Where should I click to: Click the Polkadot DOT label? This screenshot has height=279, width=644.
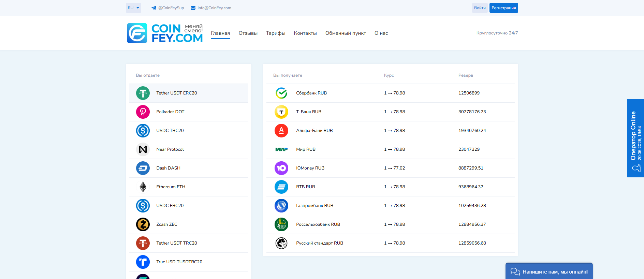coord(170,112)
